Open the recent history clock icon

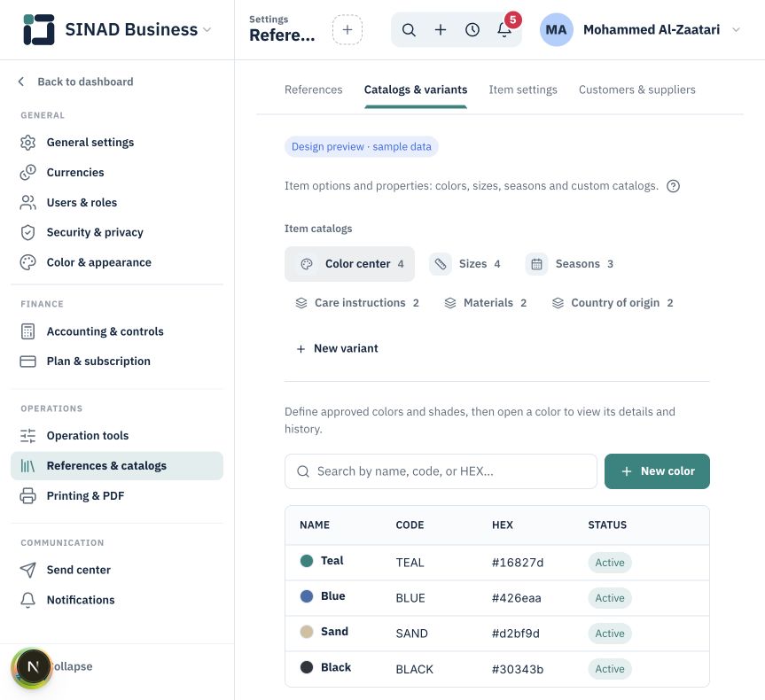tap(472, 30)
